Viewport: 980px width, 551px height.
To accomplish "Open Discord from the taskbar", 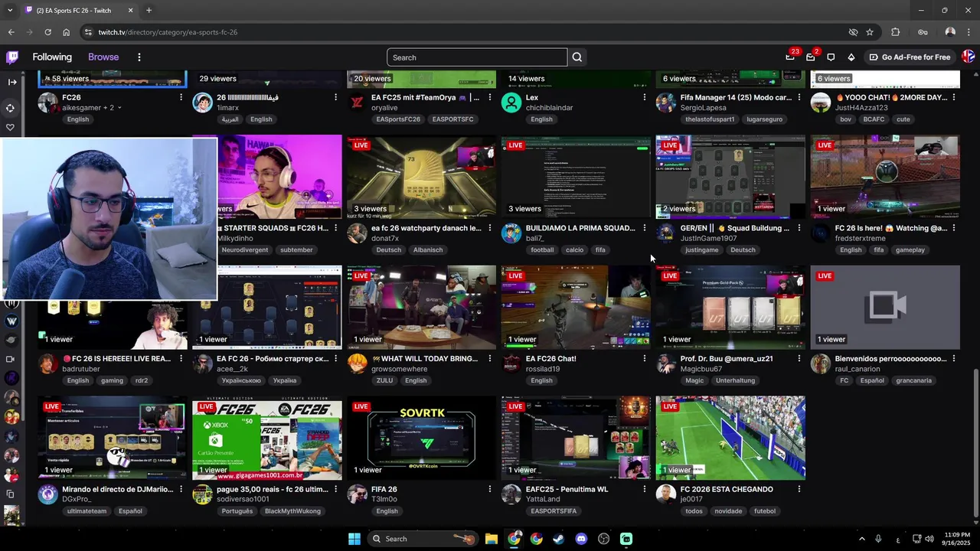I will pyautogui.click(x=581, y=539).
